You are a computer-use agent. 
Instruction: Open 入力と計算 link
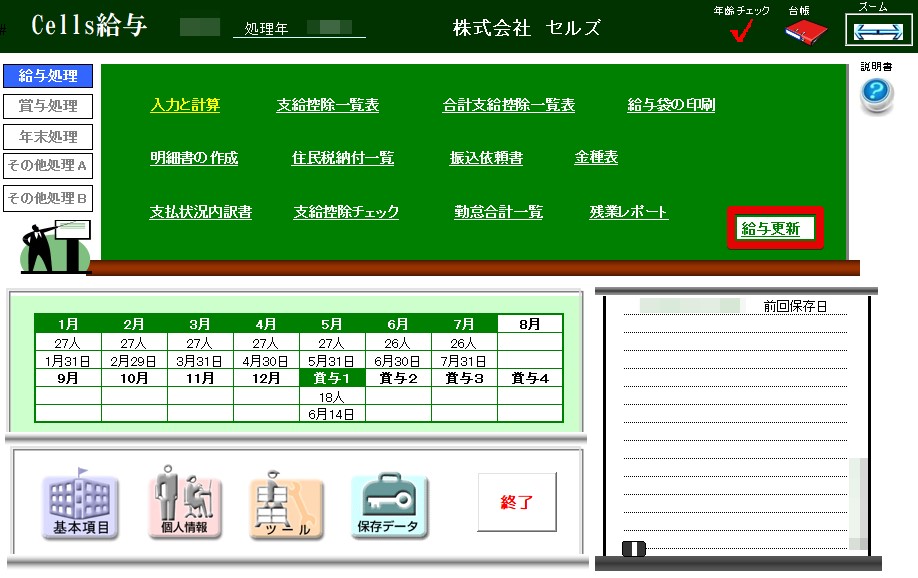pyautogui.click(x=185, y=105)
